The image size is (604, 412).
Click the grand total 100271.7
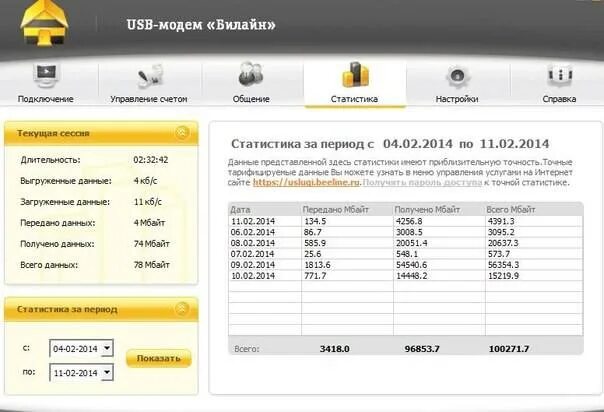pyautogui.click(x=509, y=349)
